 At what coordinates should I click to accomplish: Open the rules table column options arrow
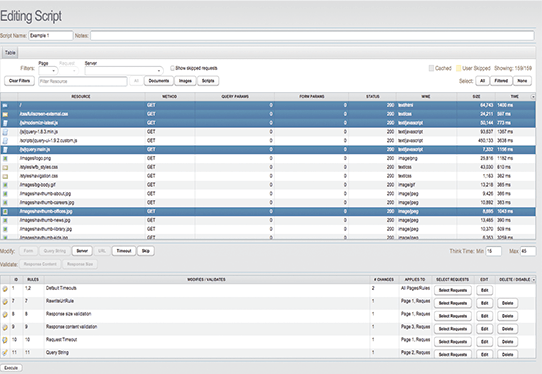(x=533, y=279)
